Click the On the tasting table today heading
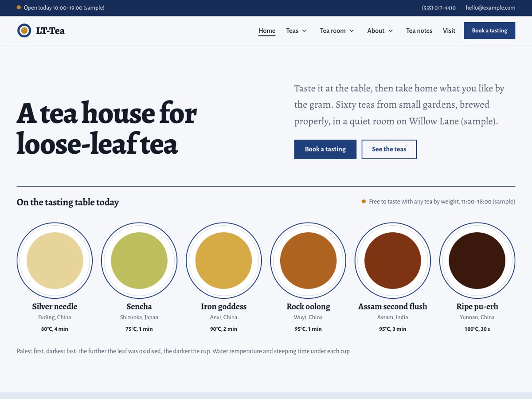 tap(68, 202)
